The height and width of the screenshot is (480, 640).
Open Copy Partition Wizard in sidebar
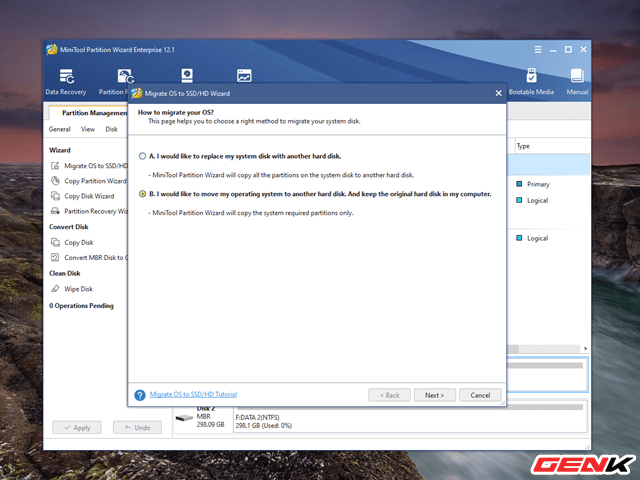click(89, 181)
